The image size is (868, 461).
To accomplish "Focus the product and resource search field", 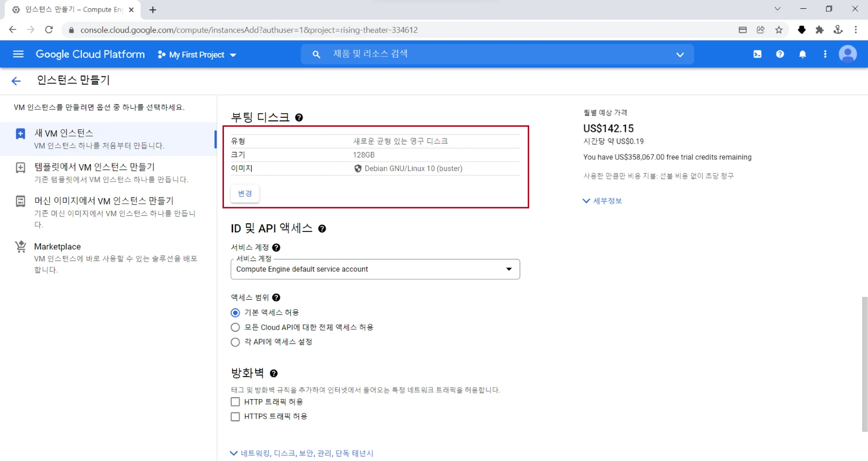I will [x=497, y=54].
